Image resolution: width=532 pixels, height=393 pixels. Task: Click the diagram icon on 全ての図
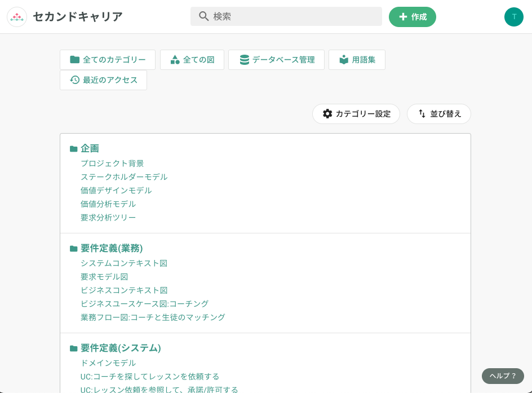(x=174, y=59)
